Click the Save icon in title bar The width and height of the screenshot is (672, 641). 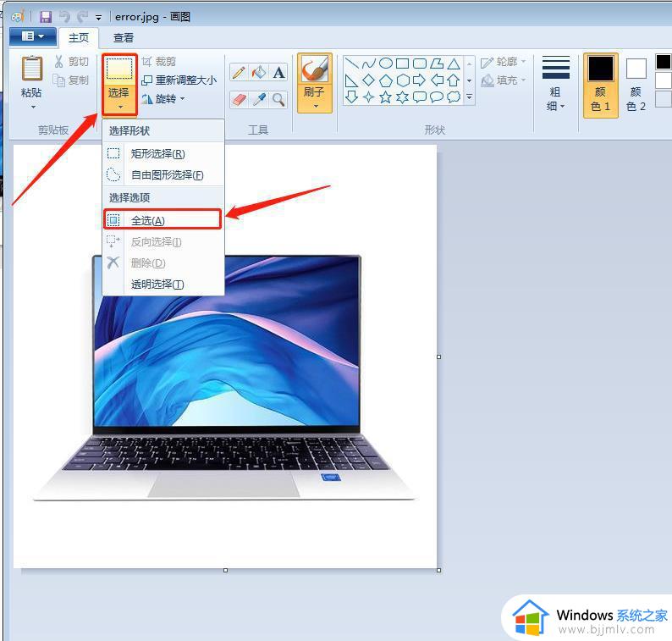point(46,16)
